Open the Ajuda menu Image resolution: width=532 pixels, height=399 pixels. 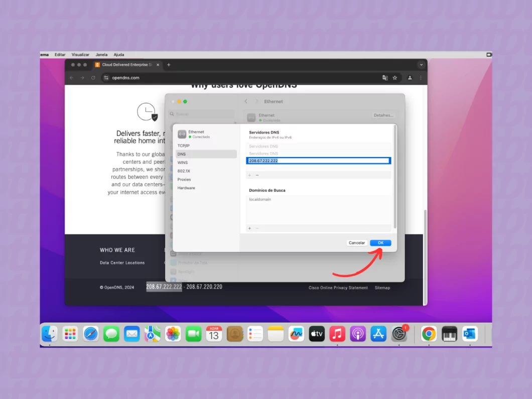pos(119,55)
